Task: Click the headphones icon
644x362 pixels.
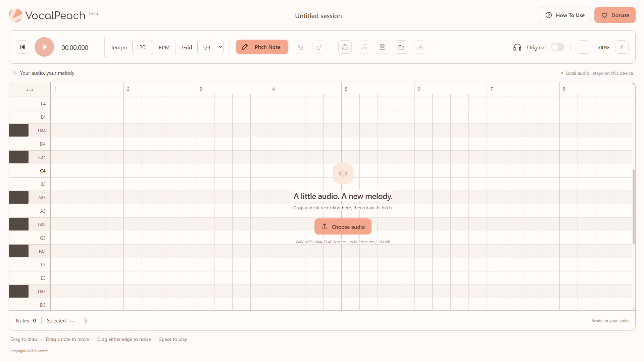Action: point(517,47)
